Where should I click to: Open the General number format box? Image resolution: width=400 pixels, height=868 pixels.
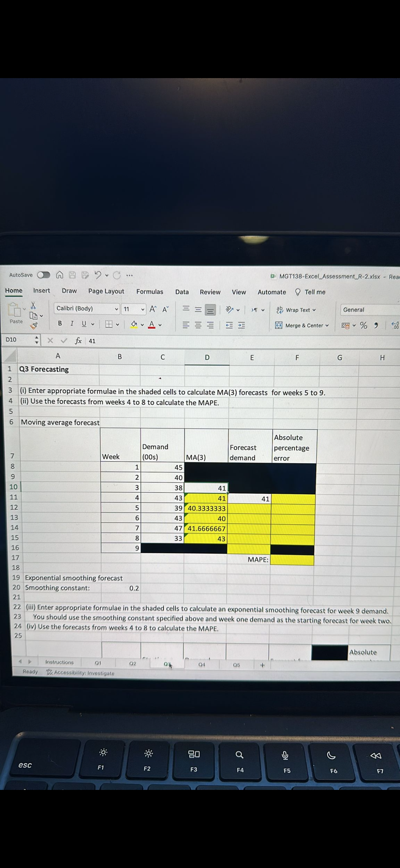coord(370,310)
